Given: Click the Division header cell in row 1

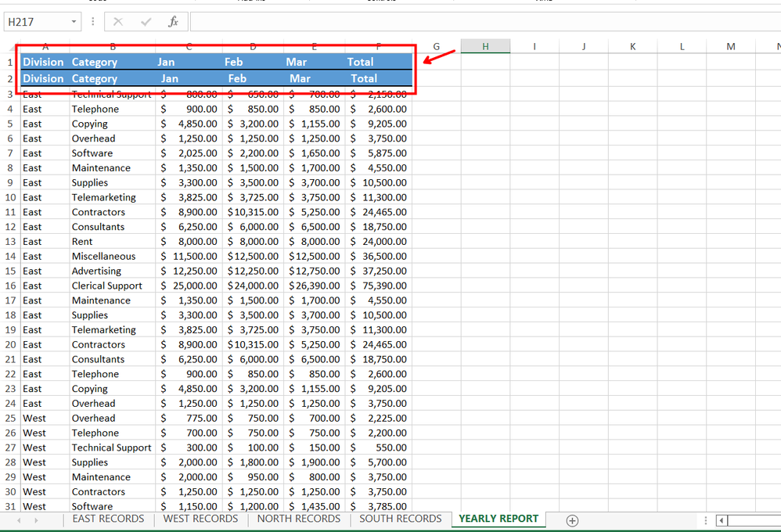Looking at the screenshot, I should coord(45,62).
